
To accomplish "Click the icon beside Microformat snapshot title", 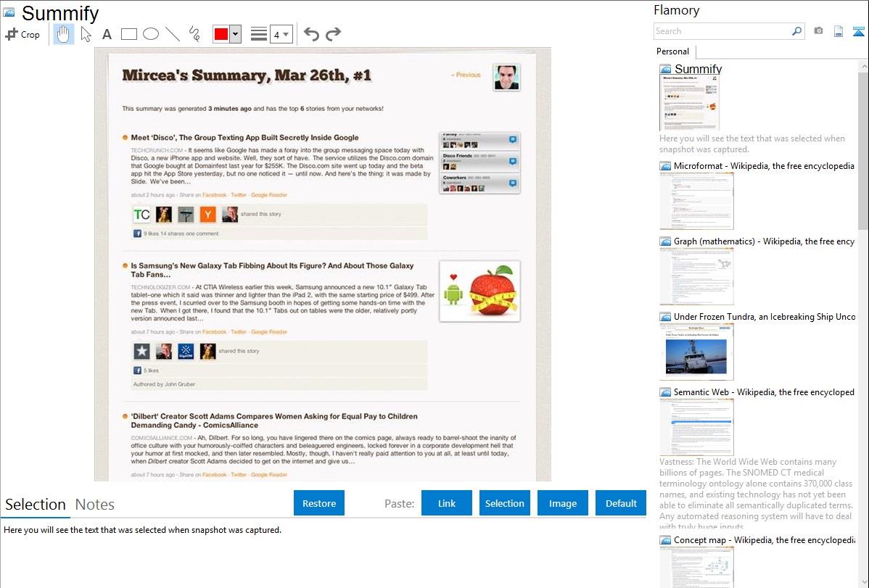I will tap(665, 166).
